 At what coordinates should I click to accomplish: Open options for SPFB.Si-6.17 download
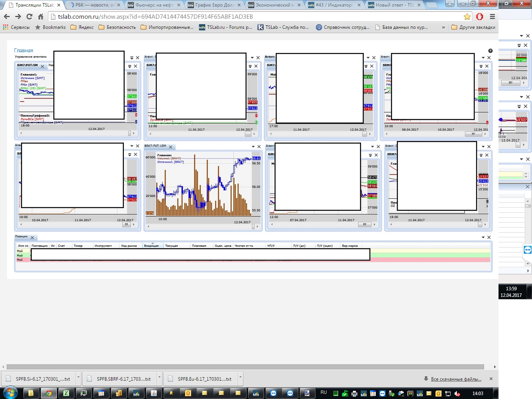pos(78,378)
